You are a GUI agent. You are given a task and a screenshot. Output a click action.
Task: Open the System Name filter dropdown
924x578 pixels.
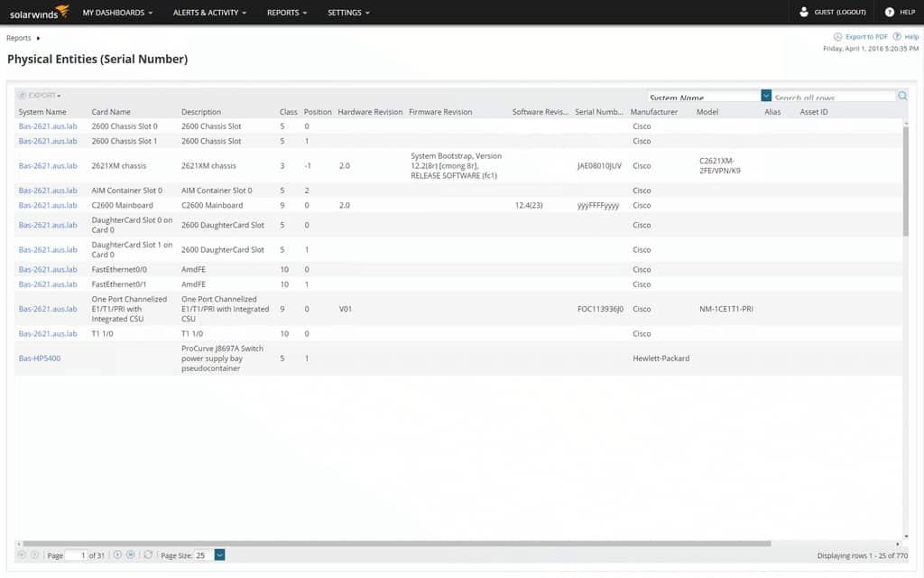pyautogui.click(x=766, y=95)
